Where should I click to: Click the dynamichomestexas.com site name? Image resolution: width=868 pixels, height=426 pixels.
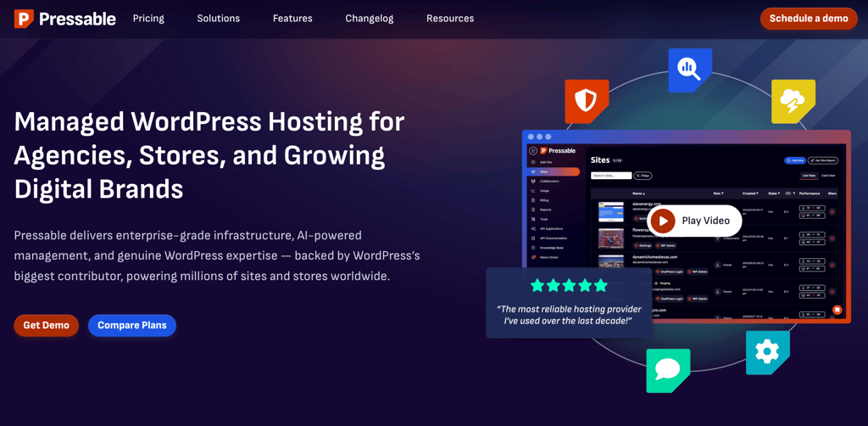pos(655,257)
